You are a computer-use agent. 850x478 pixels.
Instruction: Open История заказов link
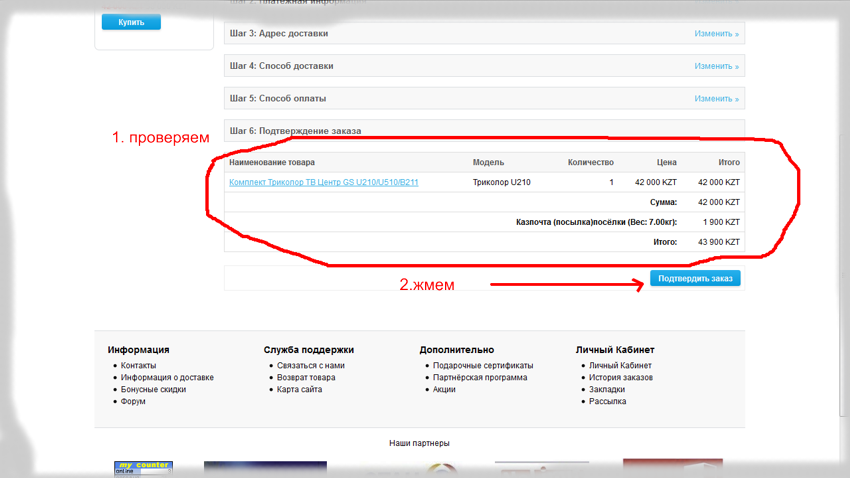pos(621,377)
